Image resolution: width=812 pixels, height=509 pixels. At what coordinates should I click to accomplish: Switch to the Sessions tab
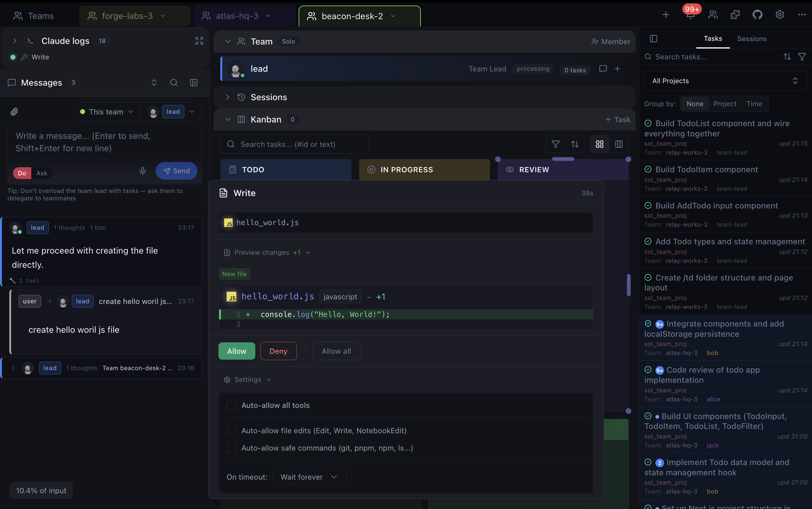click(x=752, y=39)
